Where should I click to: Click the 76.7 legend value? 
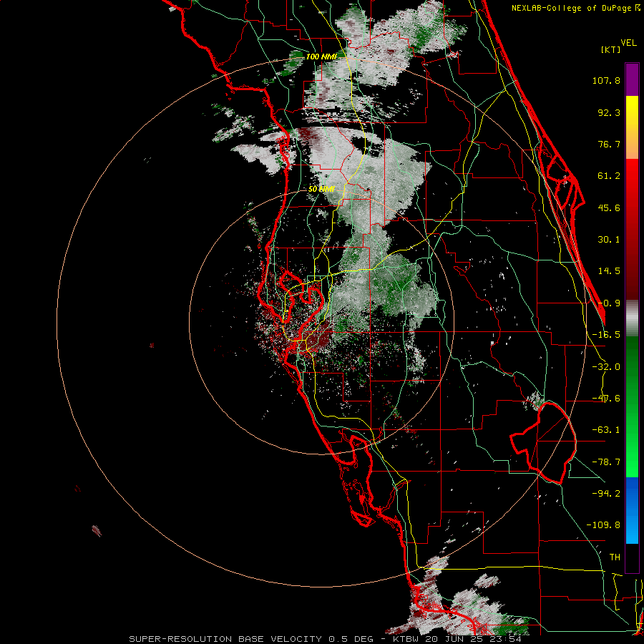click(609, 144)
